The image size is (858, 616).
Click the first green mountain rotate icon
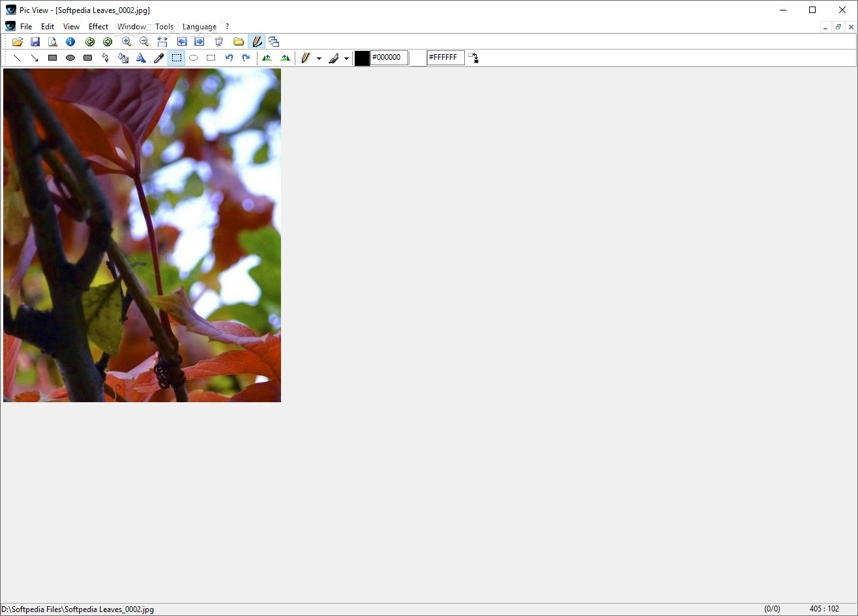click(267, 58)
